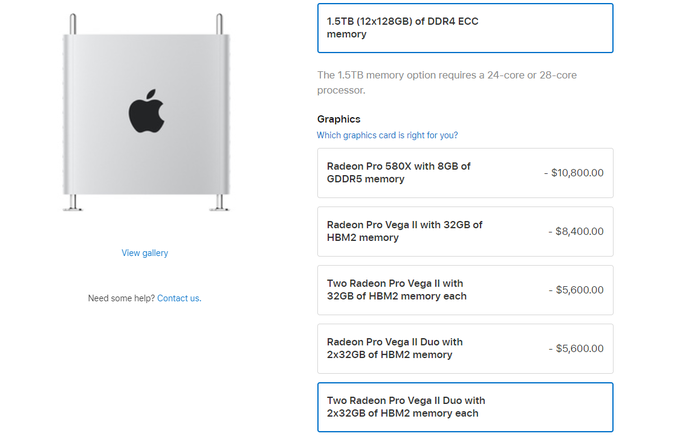The height and width of the screenshot is (445, 700).
Task: Open 'Which graphics card is right for you?'
Action: [387, 135]
